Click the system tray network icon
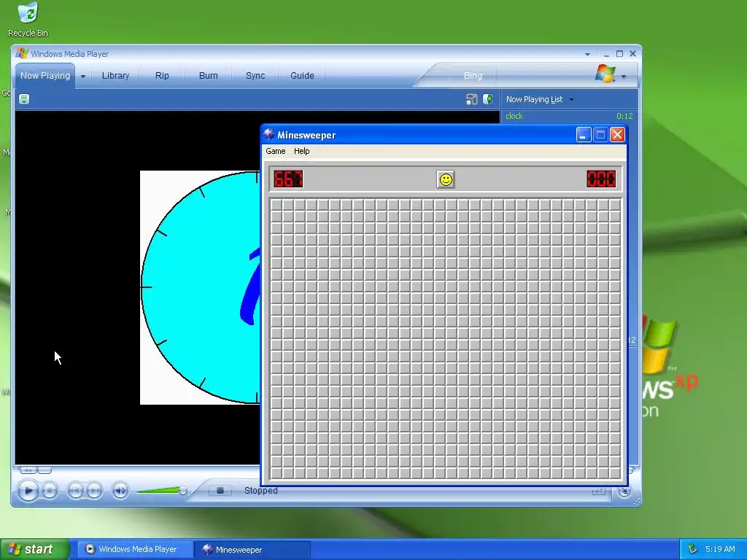 pyautogui.click(x=692, y=549)
